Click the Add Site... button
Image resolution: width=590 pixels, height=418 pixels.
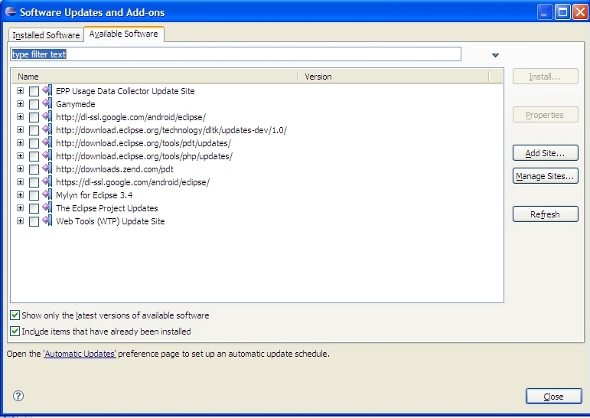point(545,153)
